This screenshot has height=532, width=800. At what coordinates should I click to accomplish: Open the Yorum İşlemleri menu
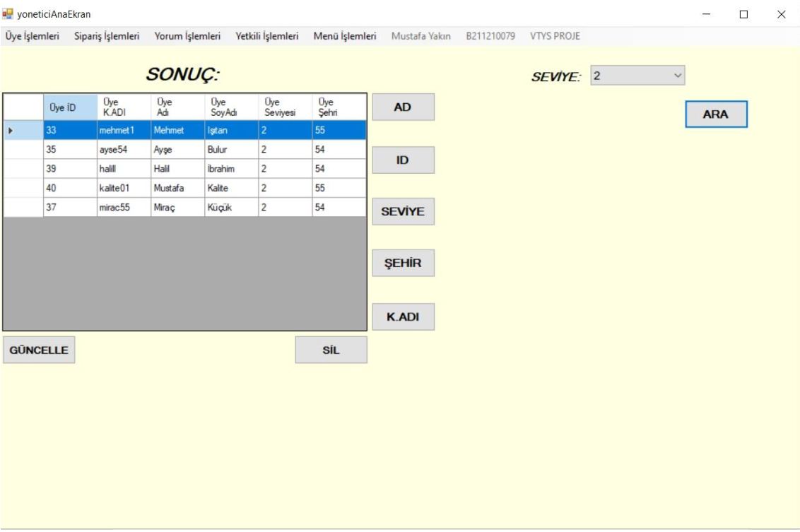pos(187,36)
